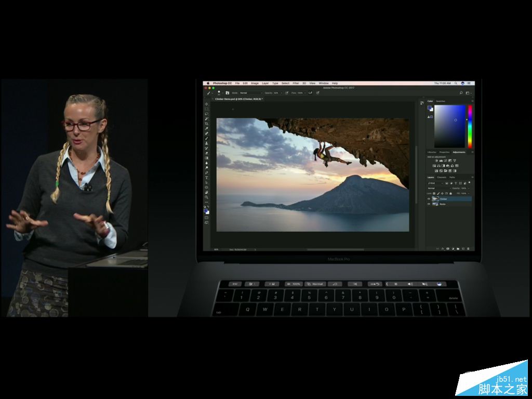Select the Brush tool in the left toolbar
This screenshot has height=399, width=532.
coord(206,138)
